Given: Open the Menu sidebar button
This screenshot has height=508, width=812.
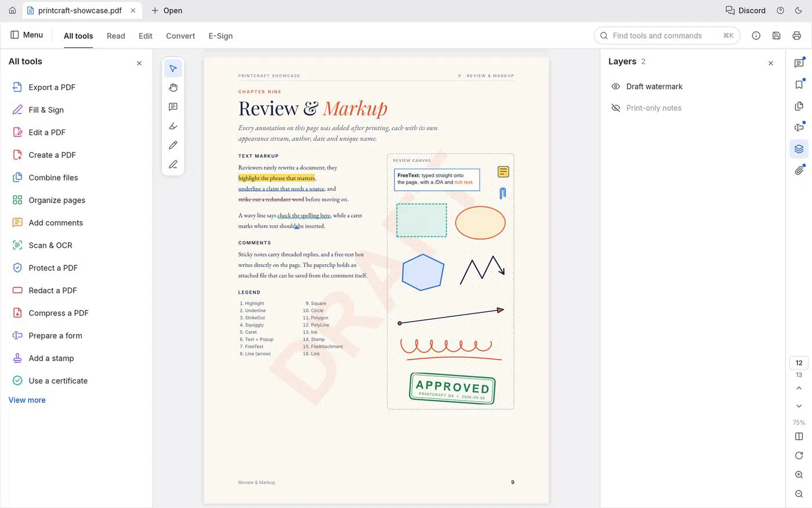Looking at the screenshot, I should (27, 35).
